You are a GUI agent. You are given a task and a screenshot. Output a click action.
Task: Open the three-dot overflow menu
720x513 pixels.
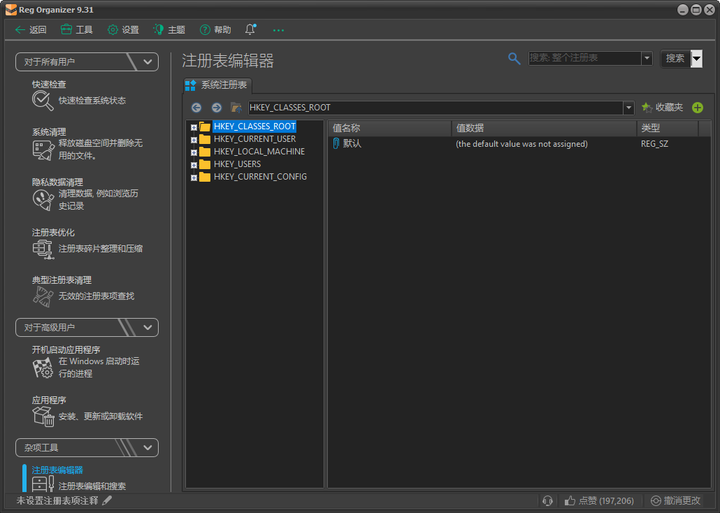pos(278,30)
